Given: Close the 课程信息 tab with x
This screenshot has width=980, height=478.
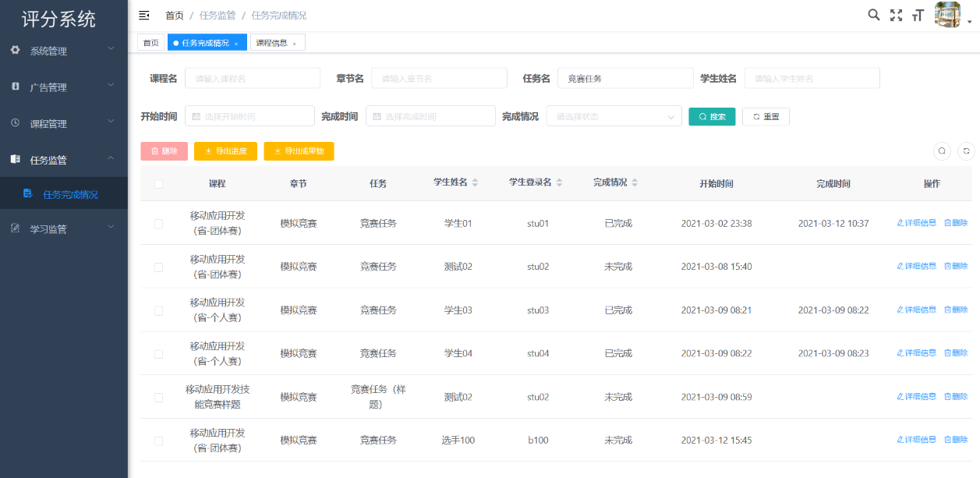Looking at the screenshot, I should (295, 44).
